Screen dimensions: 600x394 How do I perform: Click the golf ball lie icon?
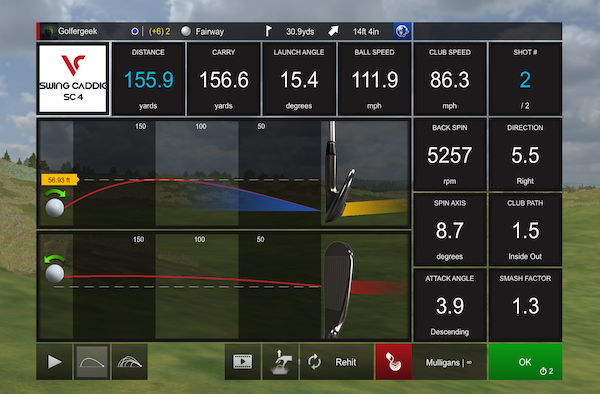tap(186, 31)
